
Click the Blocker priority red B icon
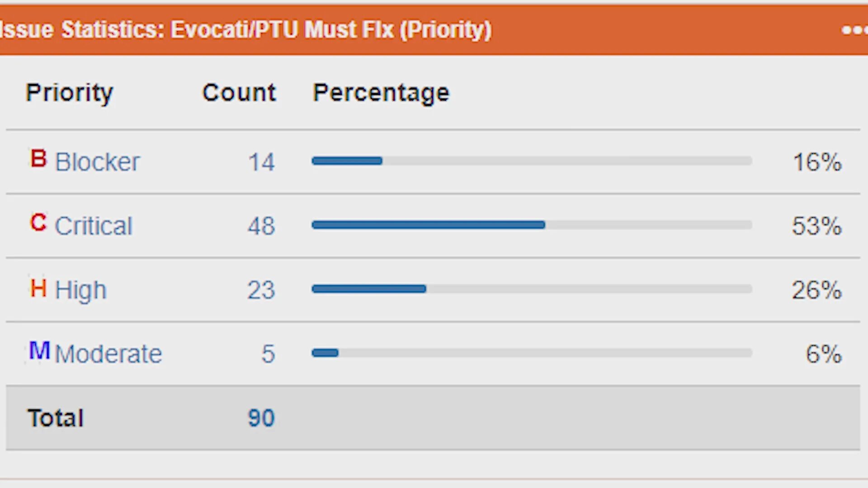[38, 159]
